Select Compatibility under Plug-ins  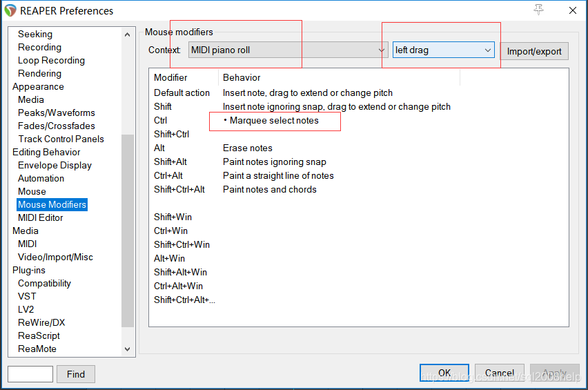[44, 284]
